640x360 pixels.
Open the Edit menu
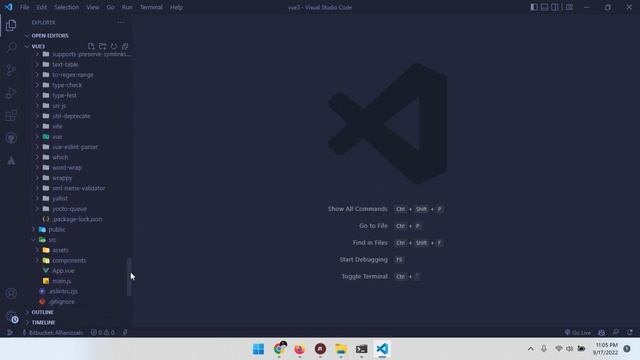coord(41,7)
